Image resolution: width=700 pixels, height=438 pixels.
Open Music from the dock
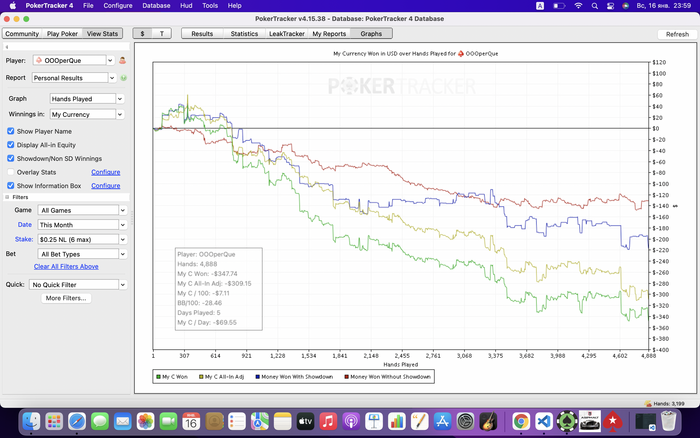pyautogui.click(x=328, y=421)
